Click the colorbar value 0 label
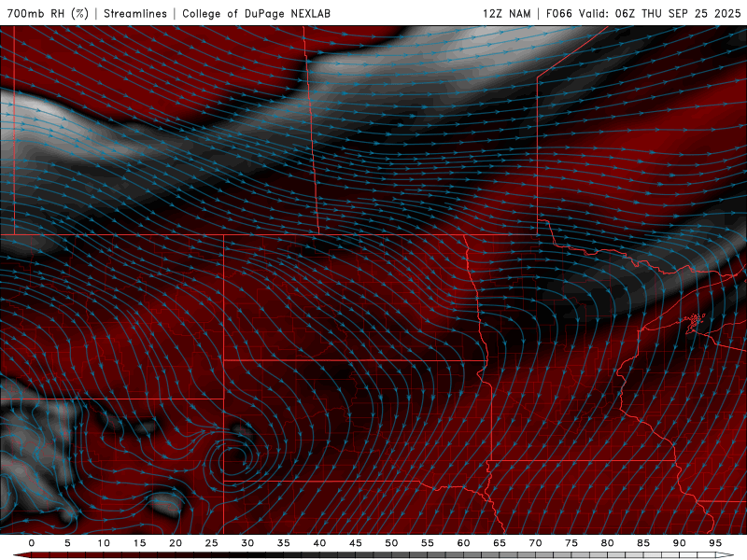This screenshot has width=747, height=560. (32, 543)
